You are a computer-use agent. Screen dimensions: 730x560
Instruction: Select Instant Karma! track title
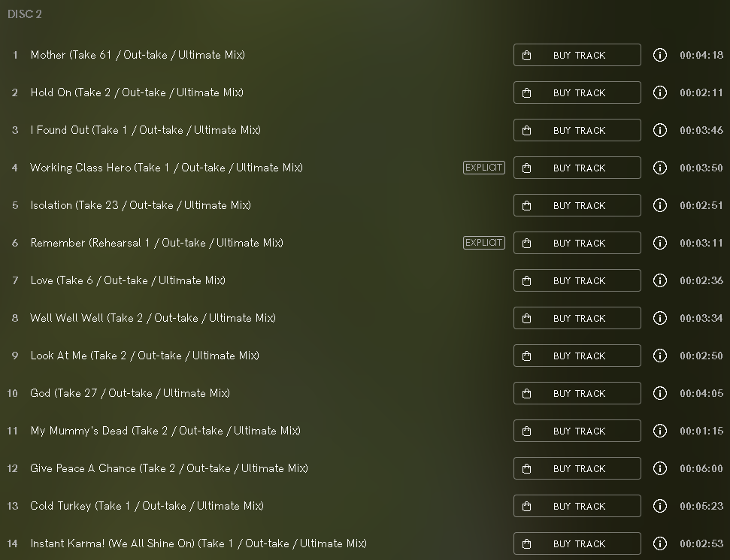pos(198,543)
